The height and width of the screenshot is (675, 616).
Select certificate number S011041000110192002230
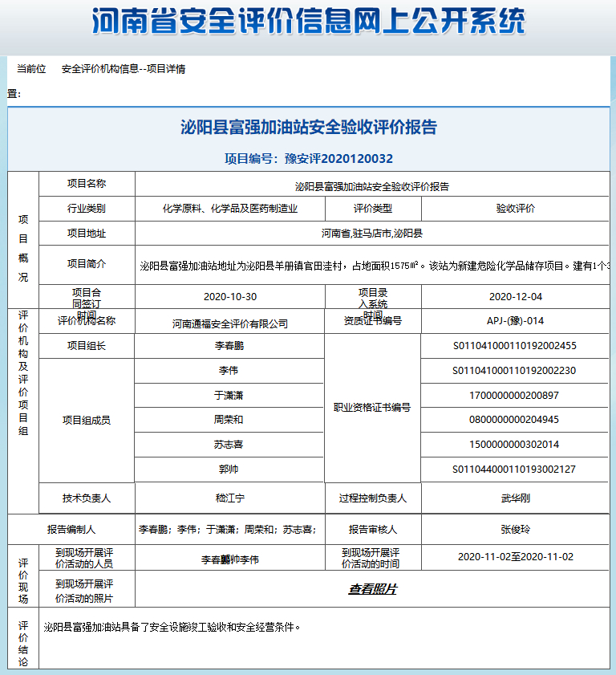[514, 371]
